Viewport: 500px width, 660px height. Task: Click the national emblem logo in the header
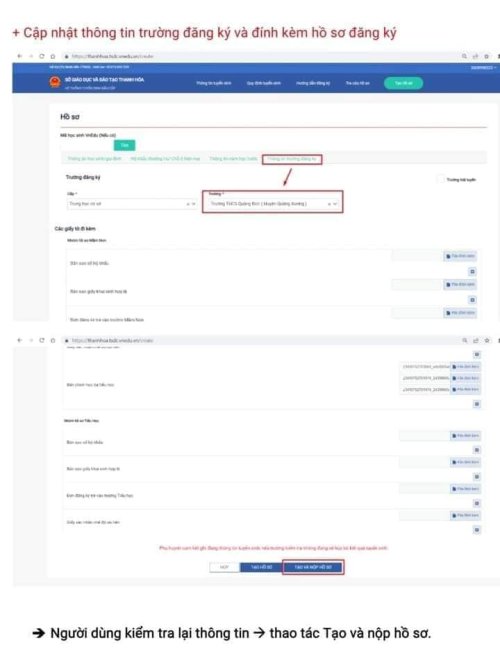pos(55,82)
